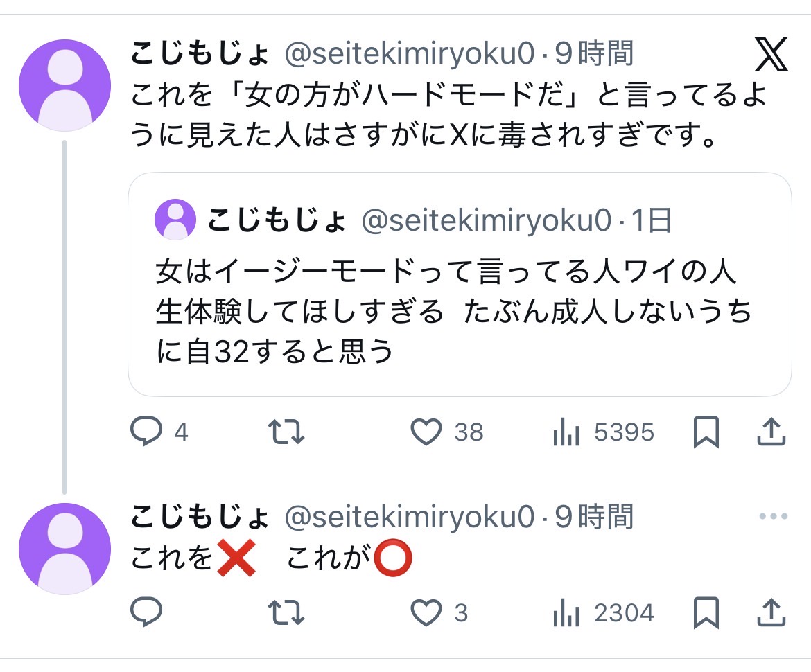The image size is (811, 672).
Task: Reply to the second post
Action: click(x=146, y=613)
